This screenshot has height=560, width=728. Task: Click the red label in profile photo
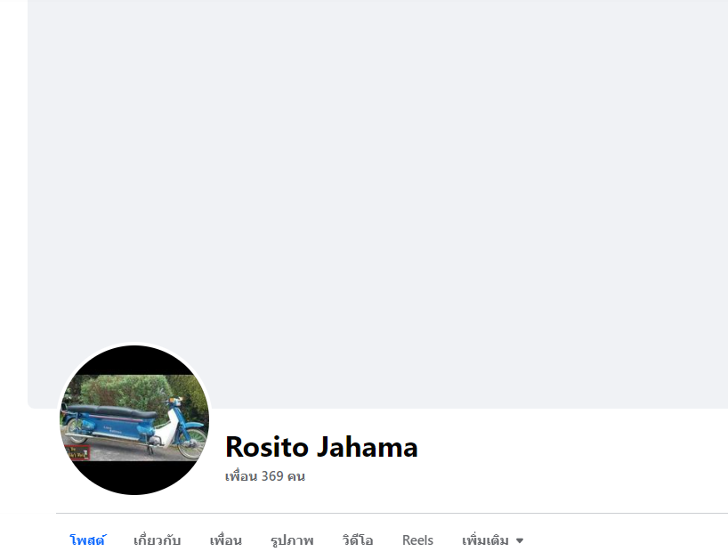click(x=77, y=453)
